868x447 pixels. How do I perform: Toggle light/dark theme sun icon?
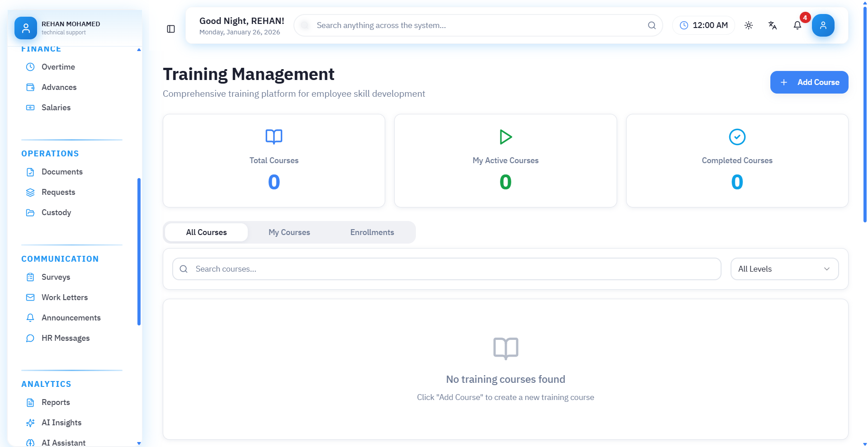click(749, 25)
